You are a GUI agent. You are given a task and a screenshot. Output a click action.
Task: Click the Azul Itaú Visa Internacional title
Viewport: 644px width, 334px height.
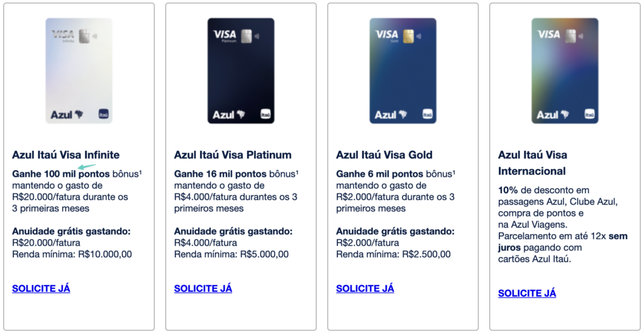point(533,162)
